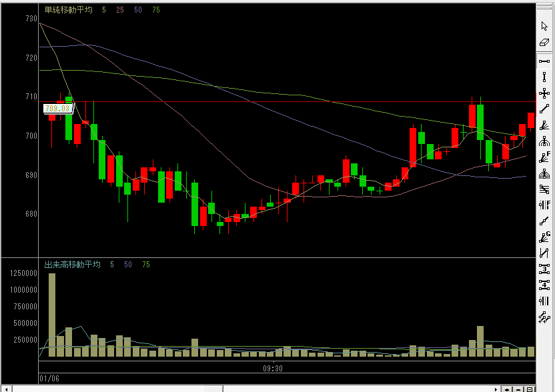Click the tallest opening volume bar
Image resolution: width=555 pixels, height=392 pixels.
tap(51, 315)
